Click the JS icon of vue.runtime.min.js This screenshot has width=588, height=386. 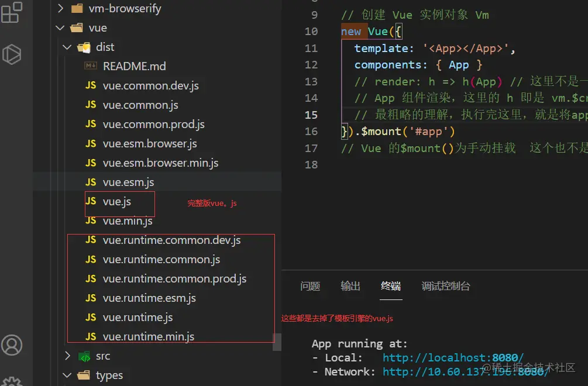click(91, 336)
